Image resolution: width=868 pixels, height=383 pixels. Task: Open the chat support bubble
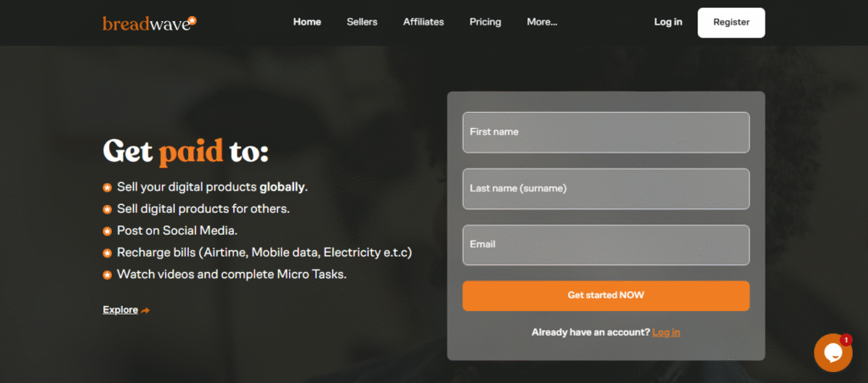pyautogui.click(x=832, y=353)
